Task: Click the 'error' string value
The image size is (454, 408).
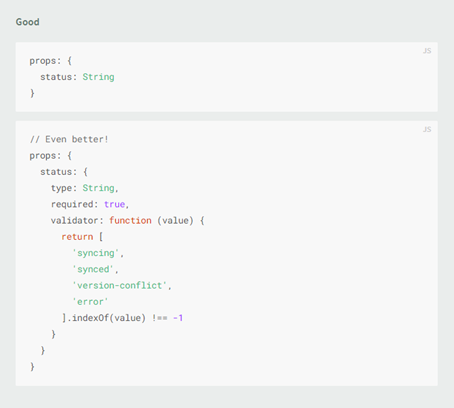Action: point(90,302)
